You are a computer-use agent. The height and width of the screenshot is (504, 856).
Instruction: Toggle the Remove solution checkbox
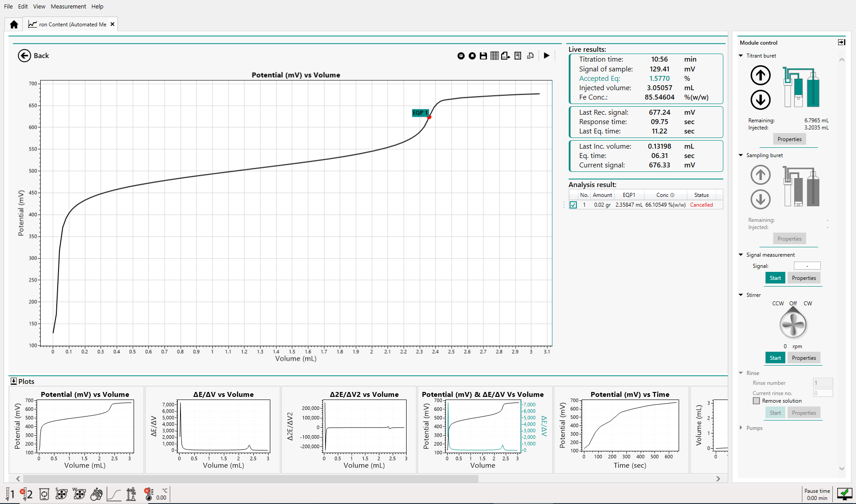coord(756,401)
